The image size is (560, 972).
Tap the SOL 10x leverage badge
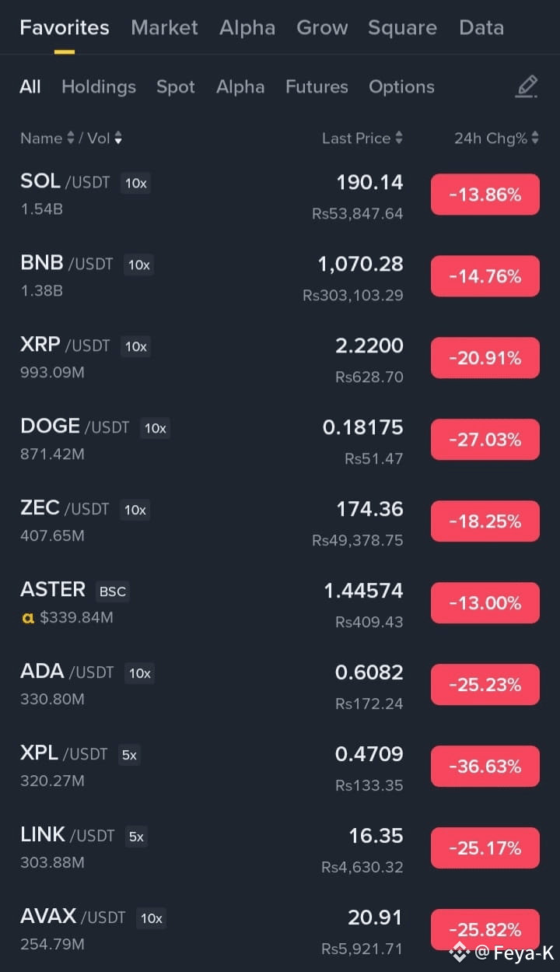(x=135, y=184)
